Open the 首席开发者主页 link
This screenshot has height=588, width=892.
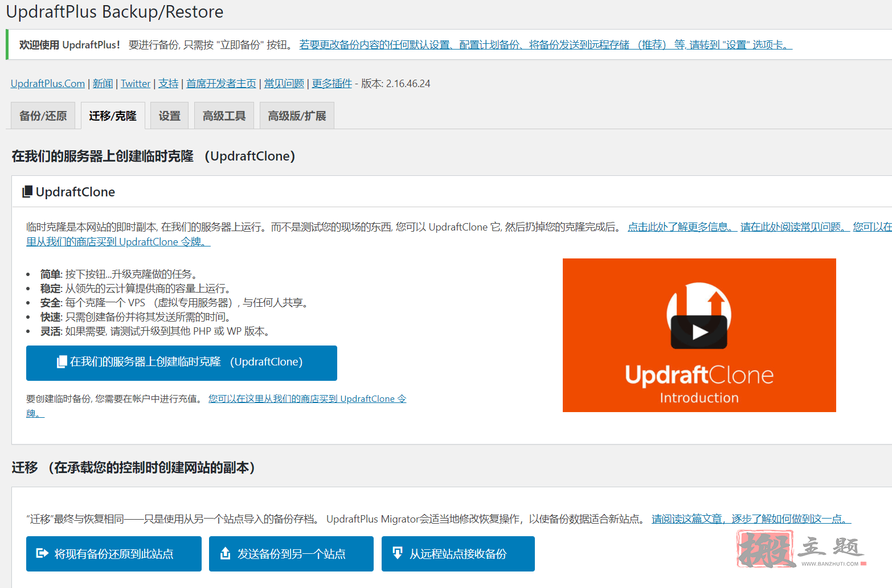221,84
